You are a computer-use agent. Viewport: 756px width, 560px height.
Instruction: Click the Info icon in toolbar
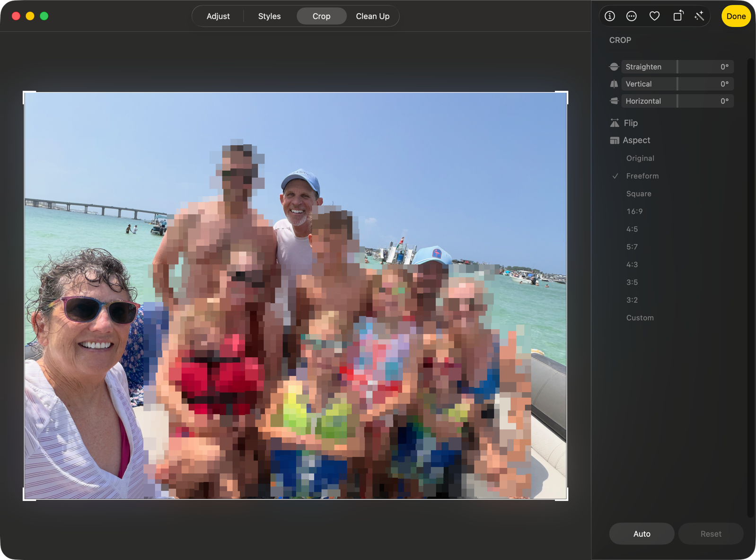[610, 16]
